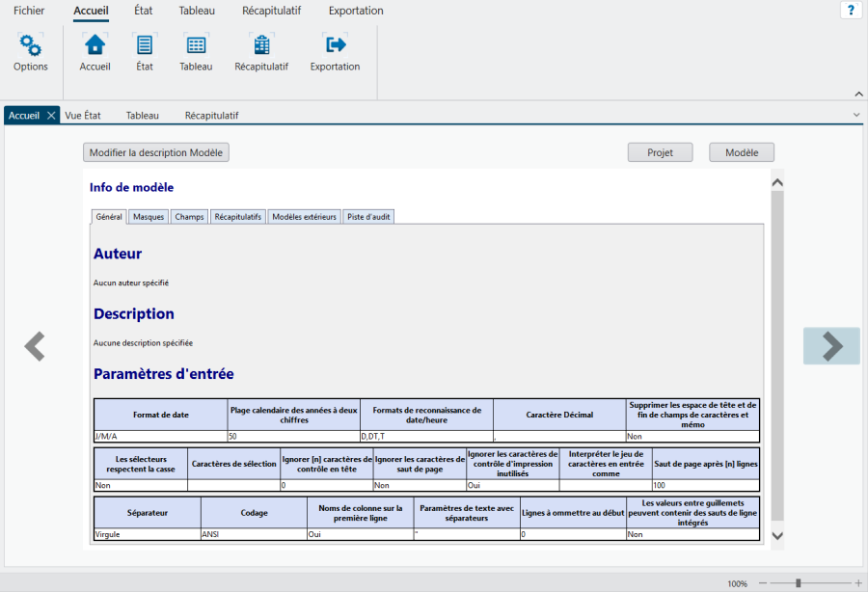Click Modifier la description Modèle button
The image size is (868, 592).
[156, 152]
